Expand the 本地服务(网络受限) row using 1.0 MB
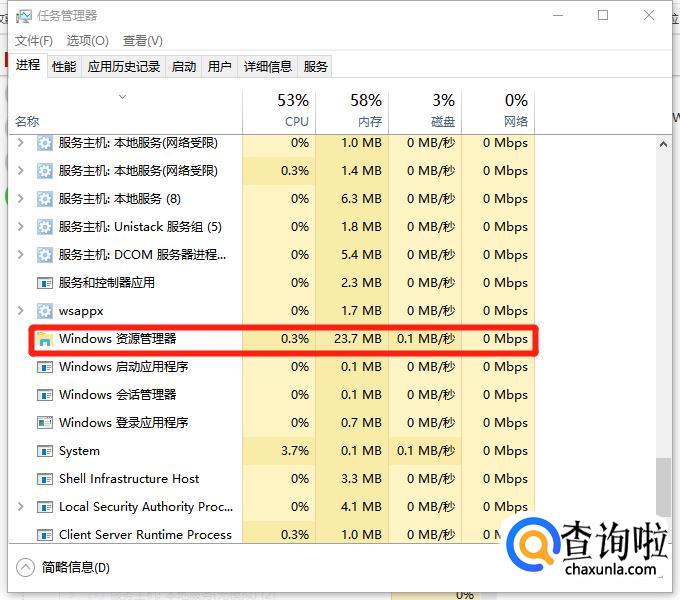The height and width of the screenshot is (600, 680). 20,143
